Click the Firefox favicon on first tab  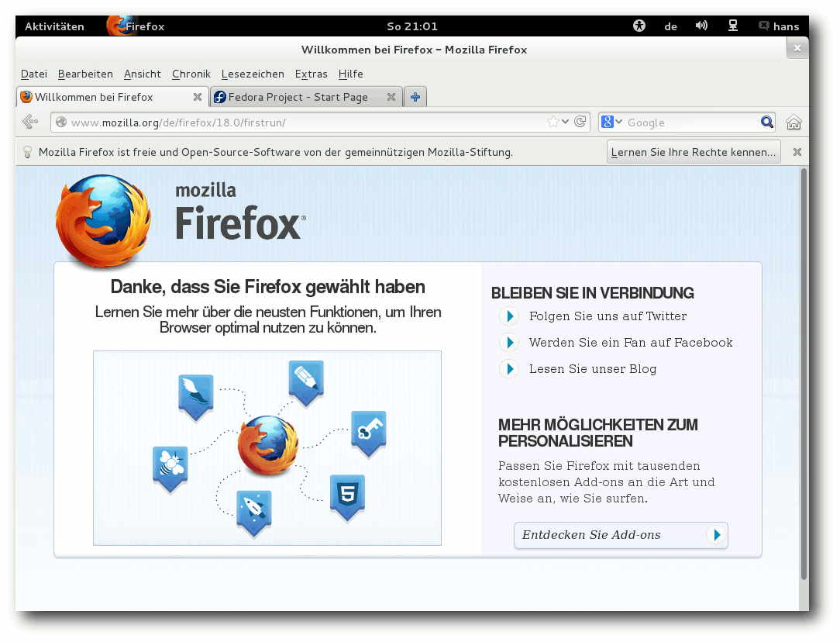coord(26,97)
